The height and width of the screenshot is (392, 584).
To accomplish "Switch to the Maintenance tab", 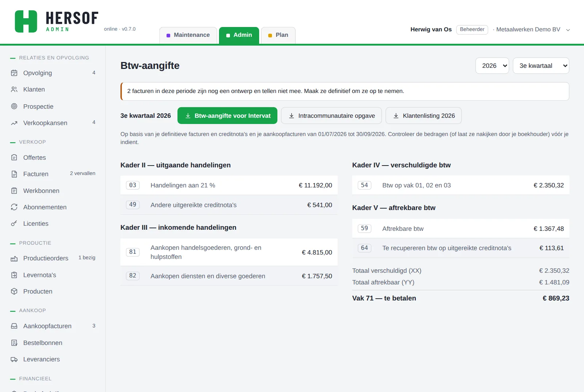I will coord(188,35).
